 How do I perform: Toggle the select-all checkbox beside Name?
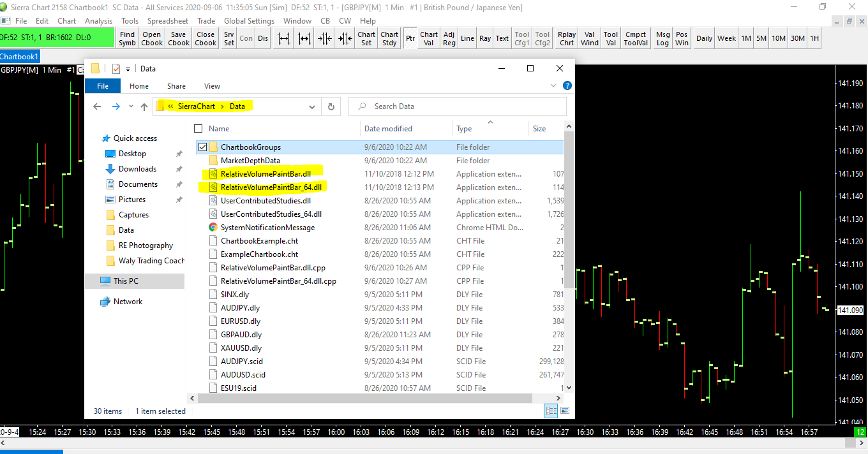tap(198, 129)
